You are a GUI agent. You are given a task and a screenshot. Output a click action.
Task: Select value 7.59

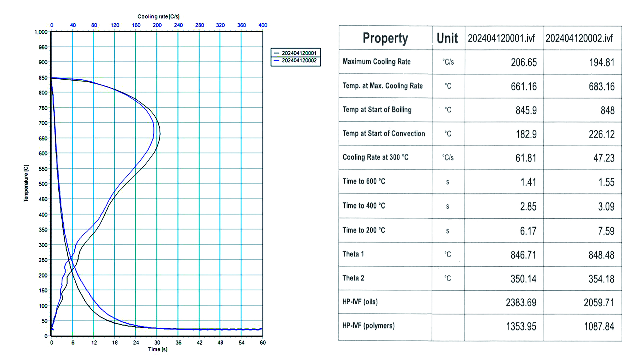(x=606, y=231)
